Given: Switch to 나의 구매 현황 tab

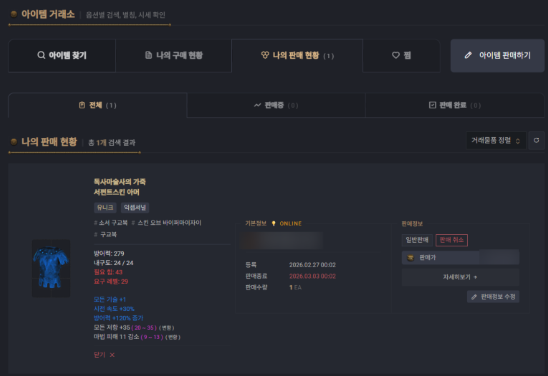Looking at the screenshot, I should pyautogui.click(x=174, y=56).
